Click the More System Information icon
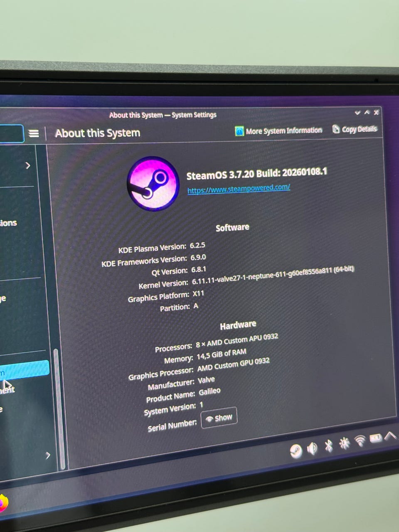 (x=239, y=131)
